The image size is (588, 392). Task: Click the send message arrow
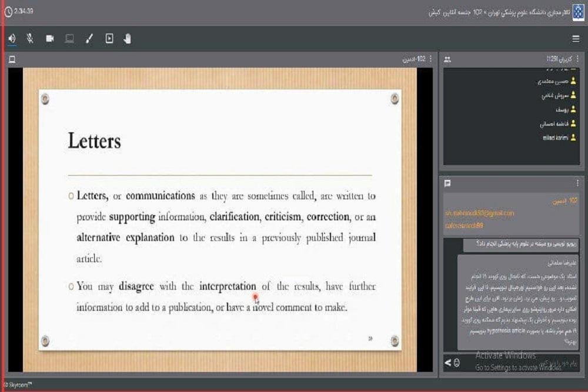[447, 363]
